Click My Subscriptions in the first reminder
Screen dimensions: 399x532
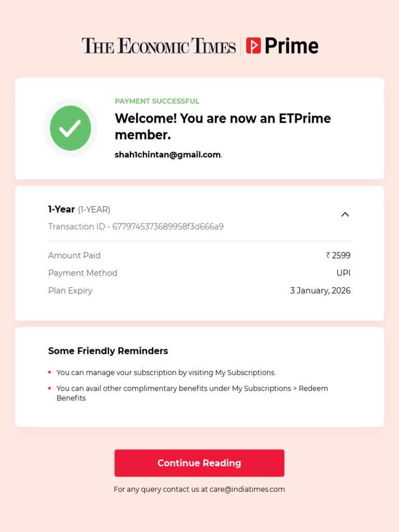click(244, 373)
